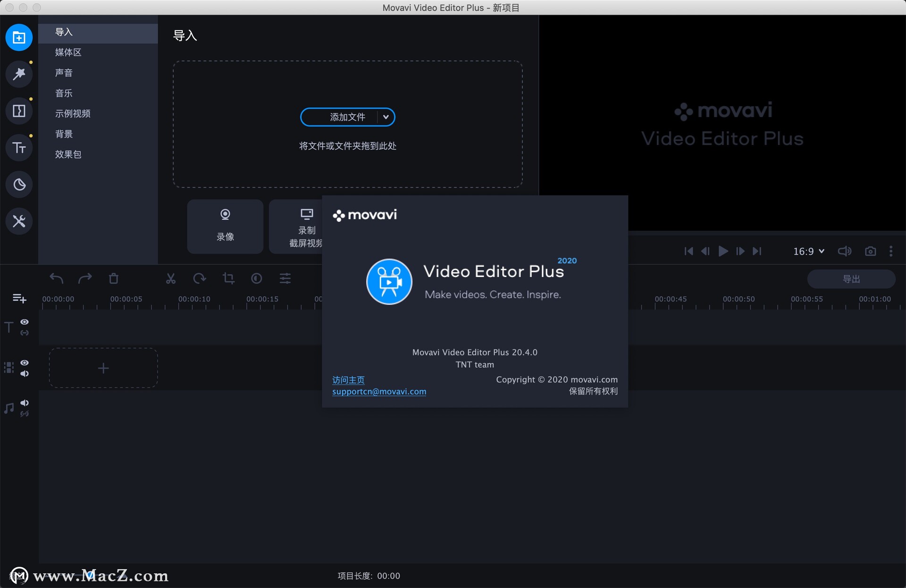Step back one frame

[x=705, y=251]
